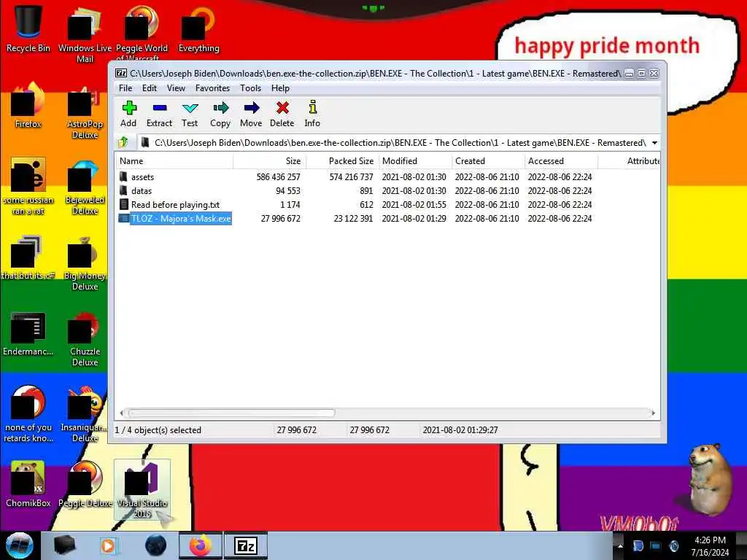Select Recycle Bin desktop icon
Viewport: 747px width, 560px height.
click(28, 28)
